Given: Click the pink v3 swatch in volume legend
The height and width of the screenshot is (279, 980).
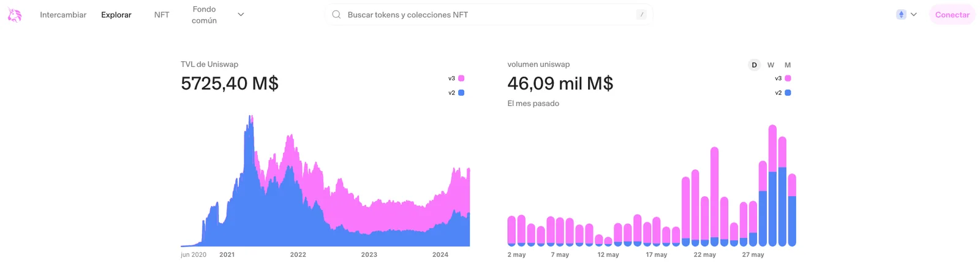Looking at the screenshot, I should tap(788, 78).
